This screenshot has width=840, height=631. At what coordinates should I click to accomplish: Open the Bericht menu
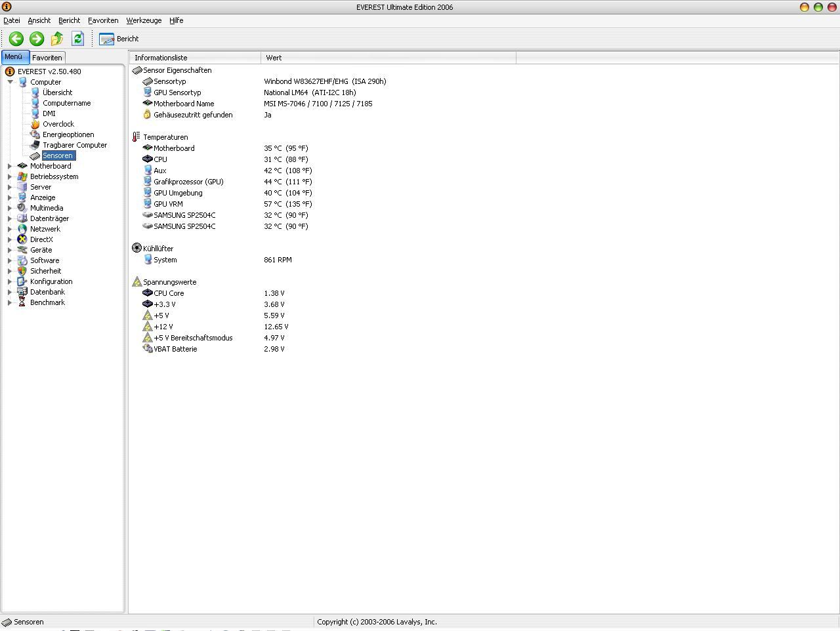[69, 20]
